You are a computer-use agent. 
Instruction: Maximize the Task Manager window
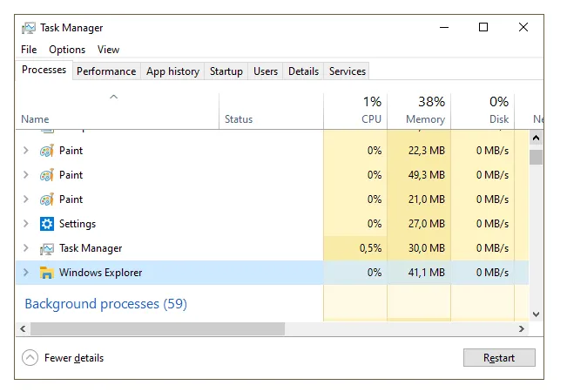(x=483, y=28)
